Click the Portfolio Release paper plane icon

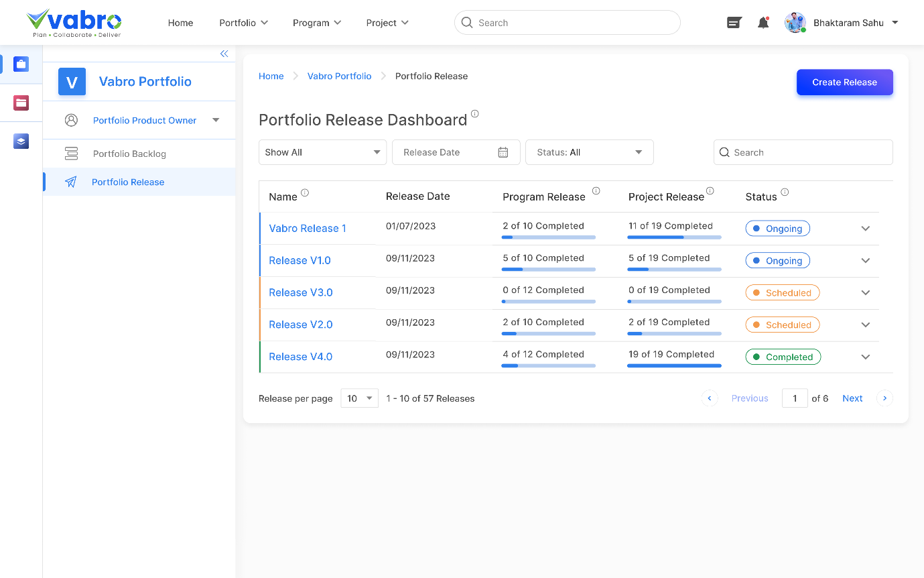(70, 182)
